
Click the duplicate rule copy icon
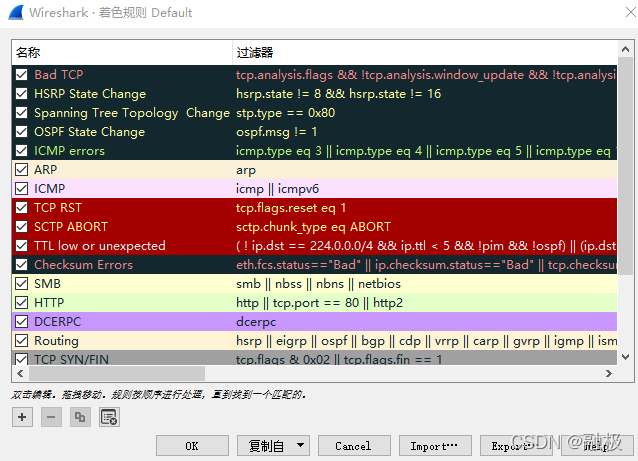pos(80,417)
